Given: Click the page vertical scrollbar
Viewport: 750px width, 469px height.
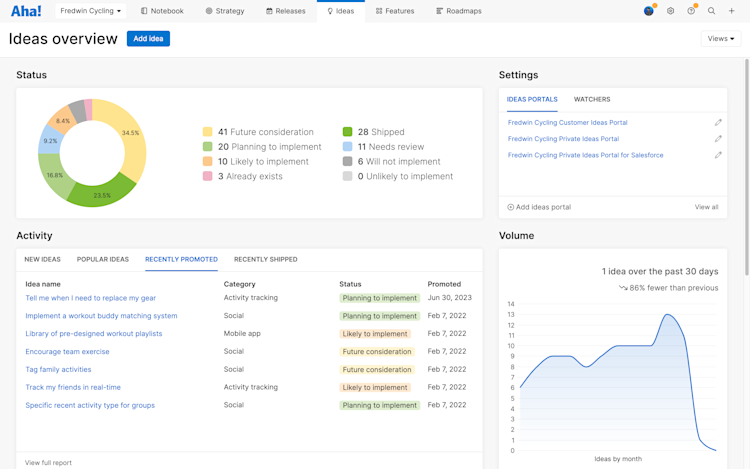Looking at the screenshot, I should (x=747, y=167).
